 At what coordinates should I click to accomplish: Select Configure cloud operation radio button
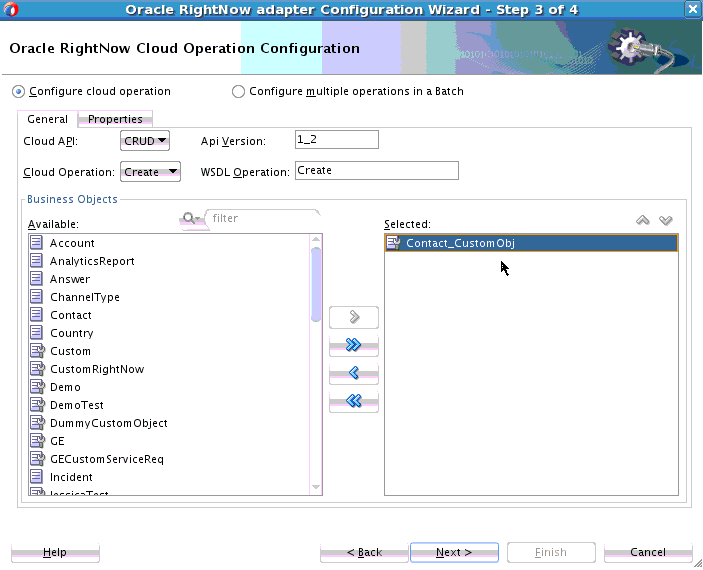[x=18, y=91]
